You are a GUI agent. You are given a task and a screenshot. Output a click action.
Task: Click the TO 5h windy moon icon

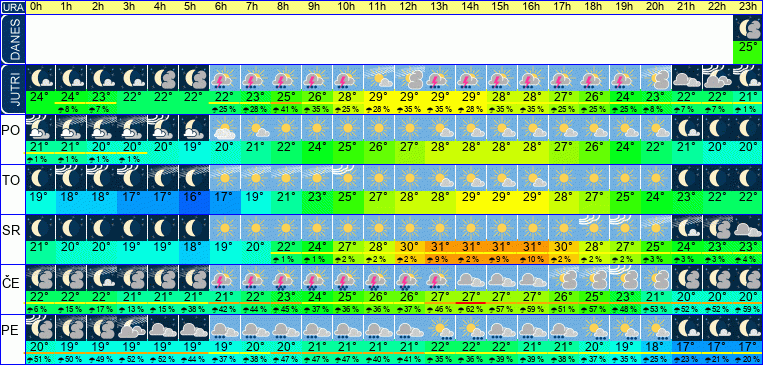coord(194,178)
